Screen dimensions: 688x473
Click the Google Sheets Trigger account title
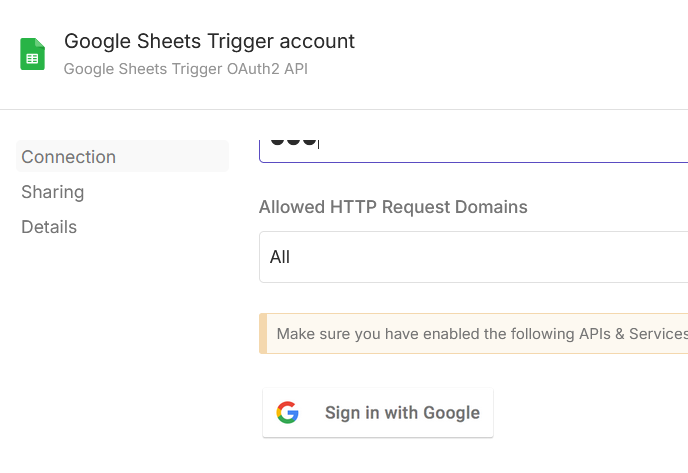(x=209, y=41)
